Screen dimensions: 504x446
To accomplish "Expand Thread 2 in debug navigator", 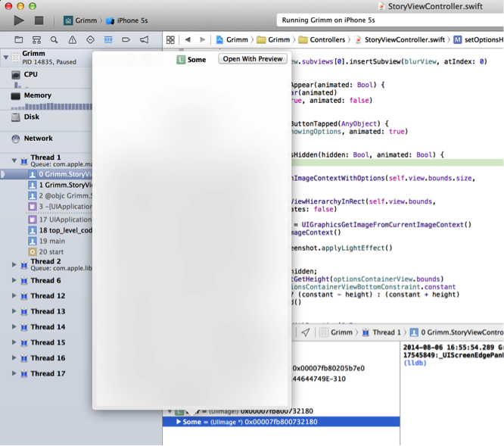I will pos(14,264).
